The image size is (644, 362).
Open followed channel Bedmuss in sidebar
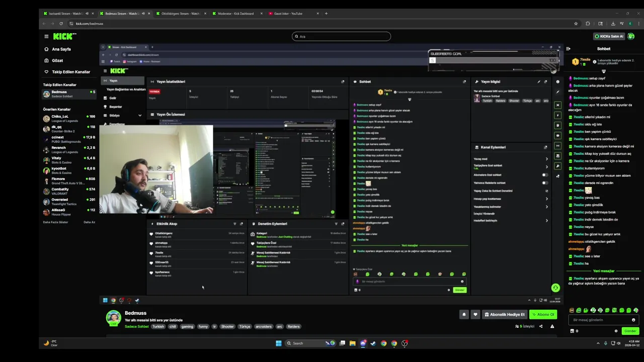(69, 94)
